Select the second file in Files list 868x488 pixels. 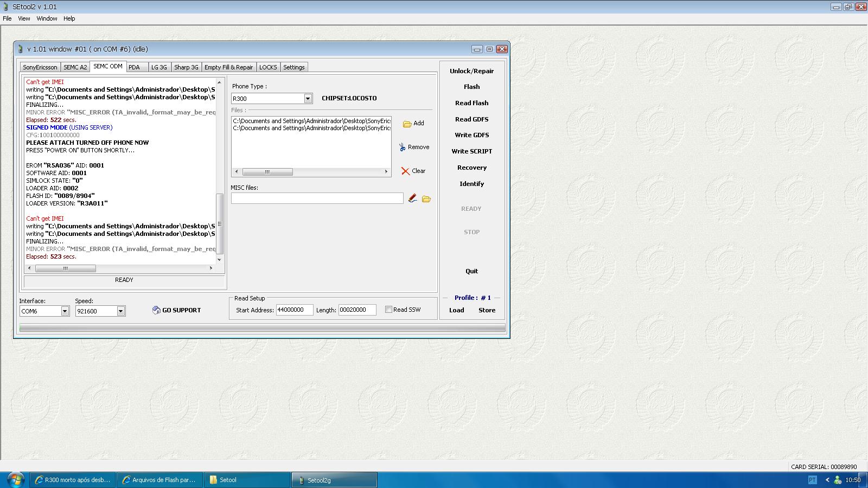tap(311, 128)
